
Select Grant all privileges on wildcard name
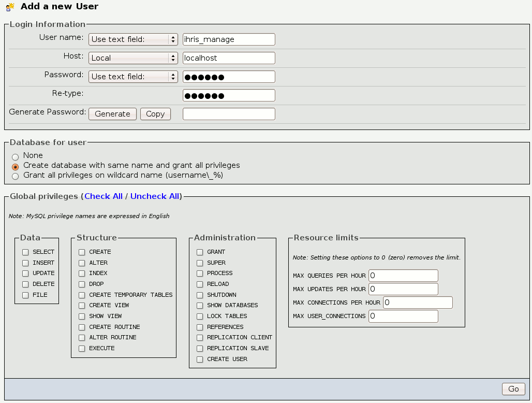16,176
